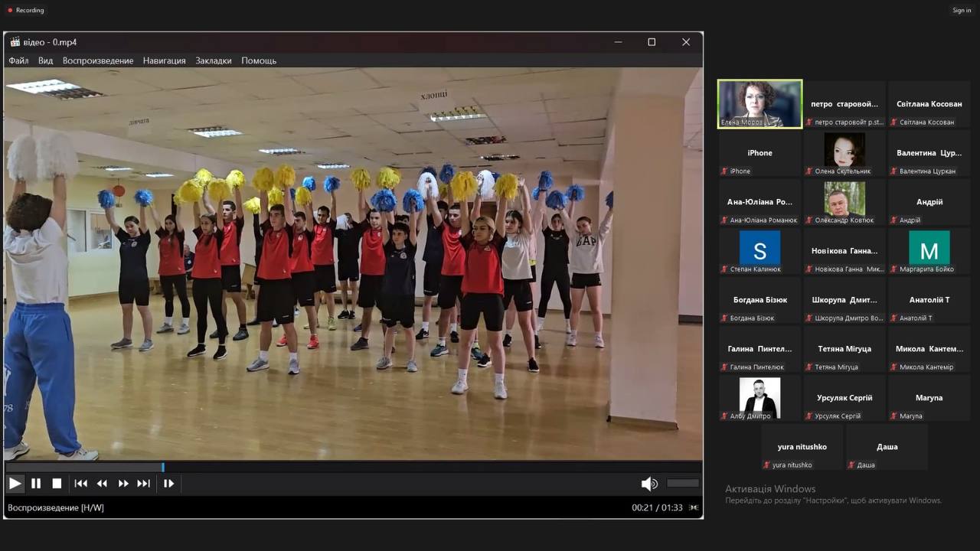
Task: Click the large Богдана Бізюк name in its tile
Action: pos(759,300)
